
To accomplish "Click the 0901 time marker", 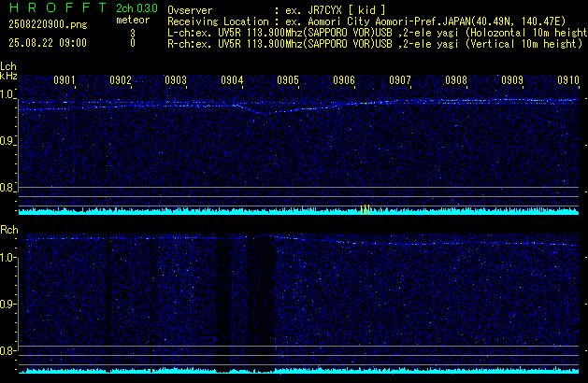I will coord(65,80).
